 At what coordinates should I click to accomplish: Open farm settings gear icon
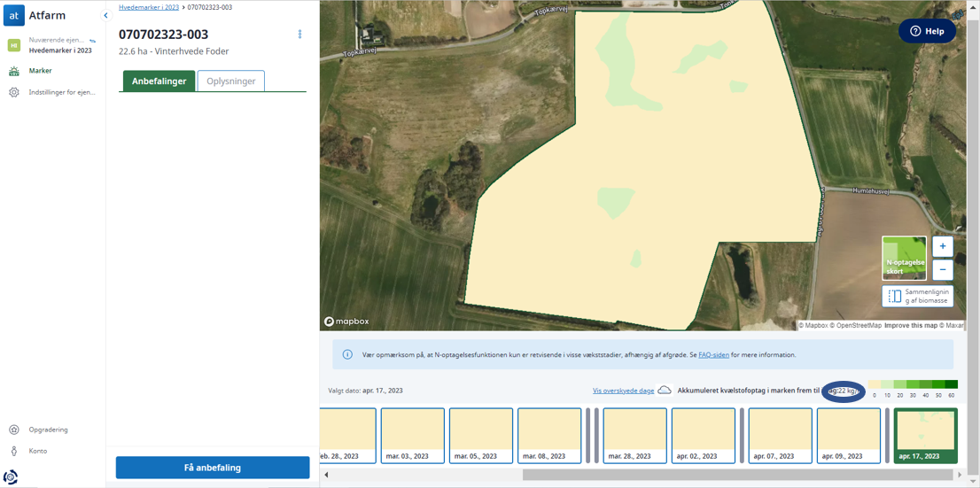tap(14, 92)
